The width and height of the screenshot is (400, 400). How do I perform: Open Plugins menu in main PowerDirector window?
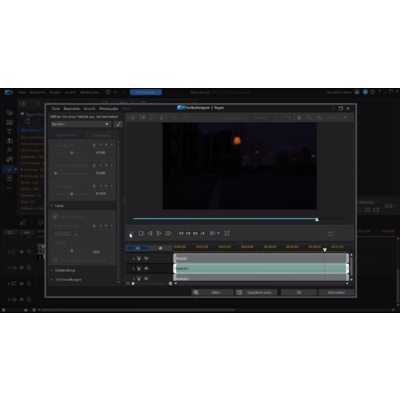(55, 92)
